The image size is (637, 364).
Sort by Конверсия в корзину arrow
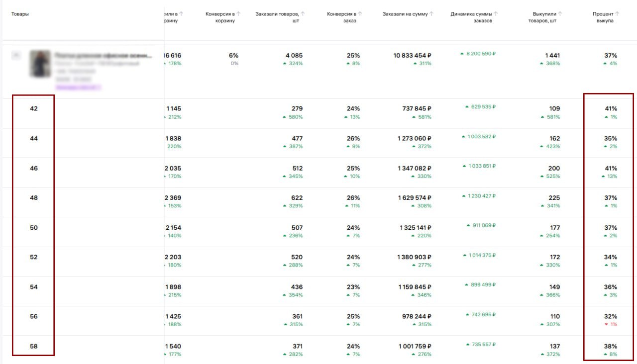(x=238, y=14)
